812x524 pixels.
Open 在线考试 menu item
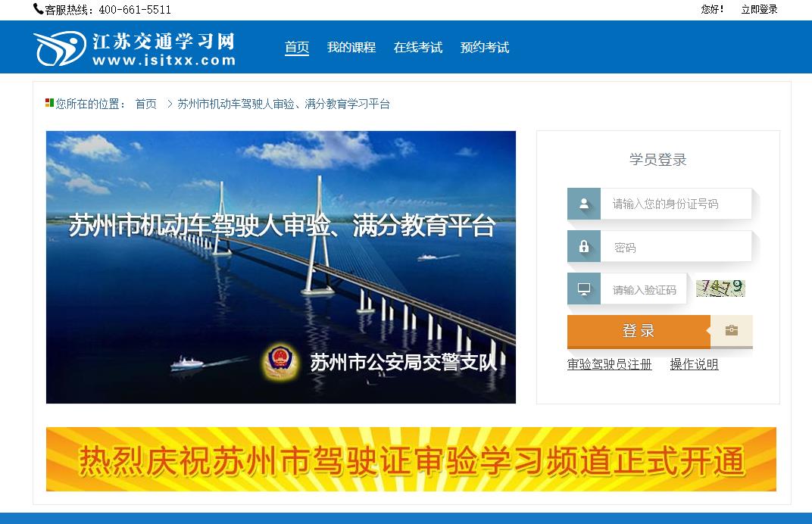coord(418,47)
